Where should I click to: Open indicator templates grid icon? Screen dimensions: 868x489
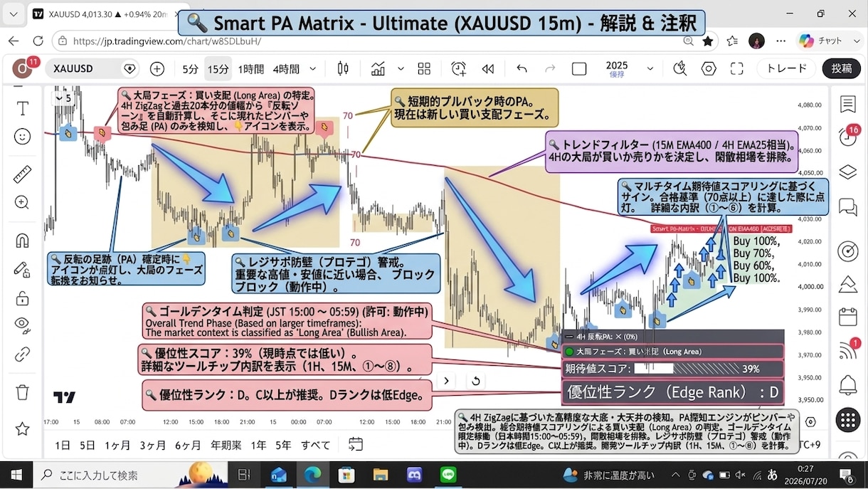pos(424,69)
